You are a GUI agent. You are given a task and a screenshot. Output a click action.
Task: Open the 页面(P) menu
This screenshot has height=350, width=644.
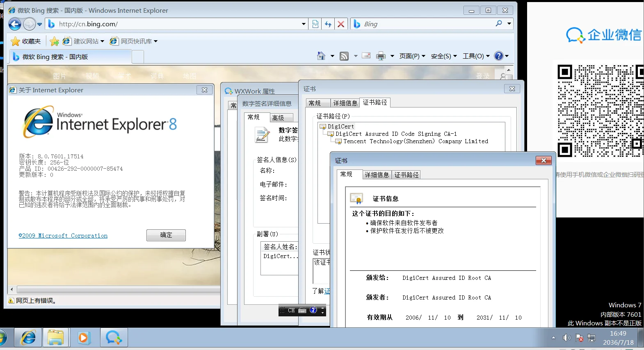412,56
